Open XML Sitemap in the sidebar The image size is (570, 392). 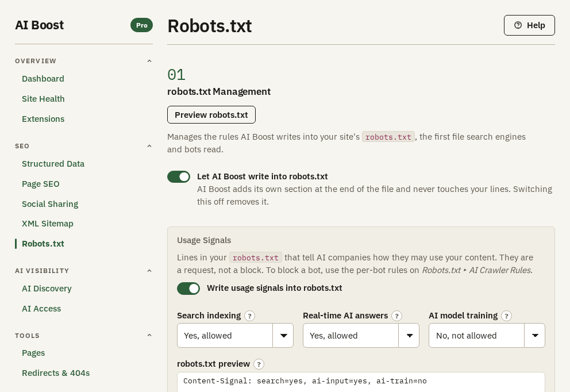click(47, 224)
